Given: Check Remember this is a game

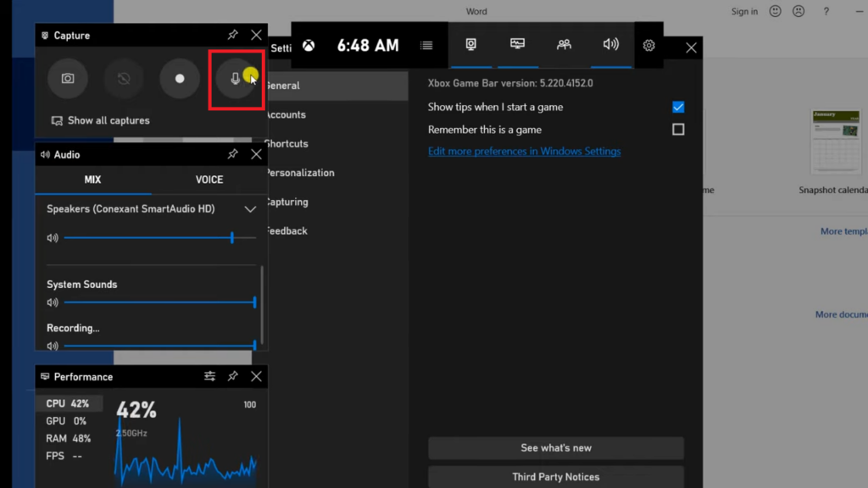Looking at the screenshot, I should click(678, 130).
